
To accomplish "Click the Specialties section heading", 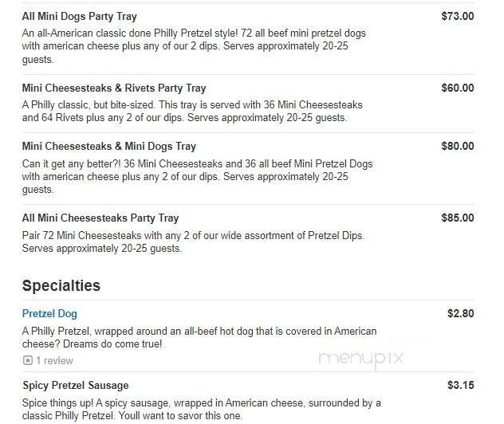I will [61, 285].
